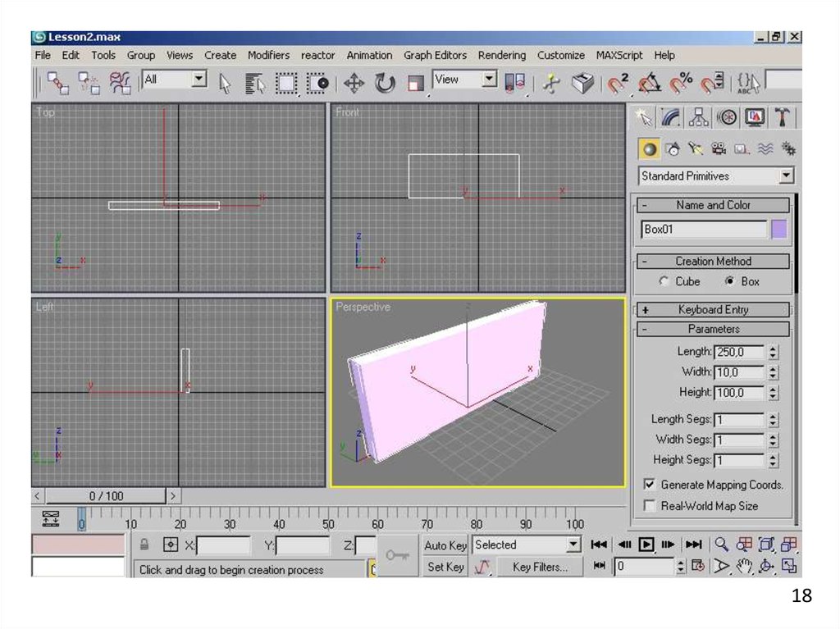Select the Rotate transform tool

pos(385,83)
